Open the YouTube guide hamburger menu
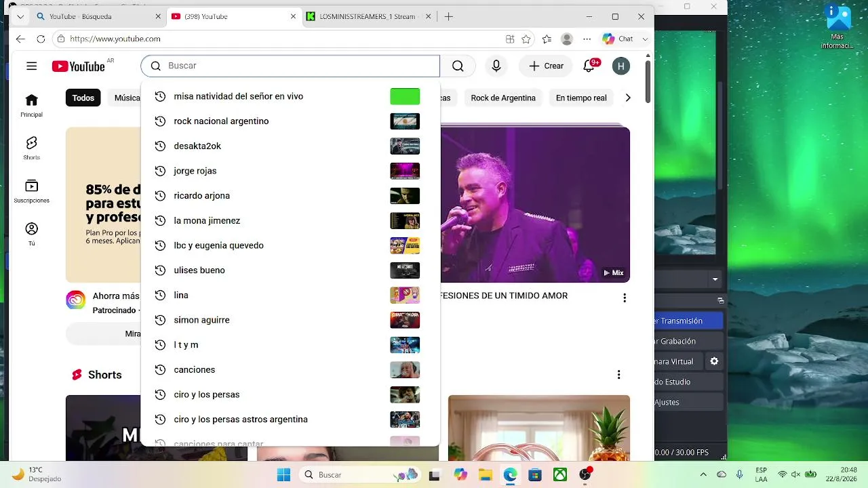The width and height of the screenshot is (868, 488). pos(32,66)
